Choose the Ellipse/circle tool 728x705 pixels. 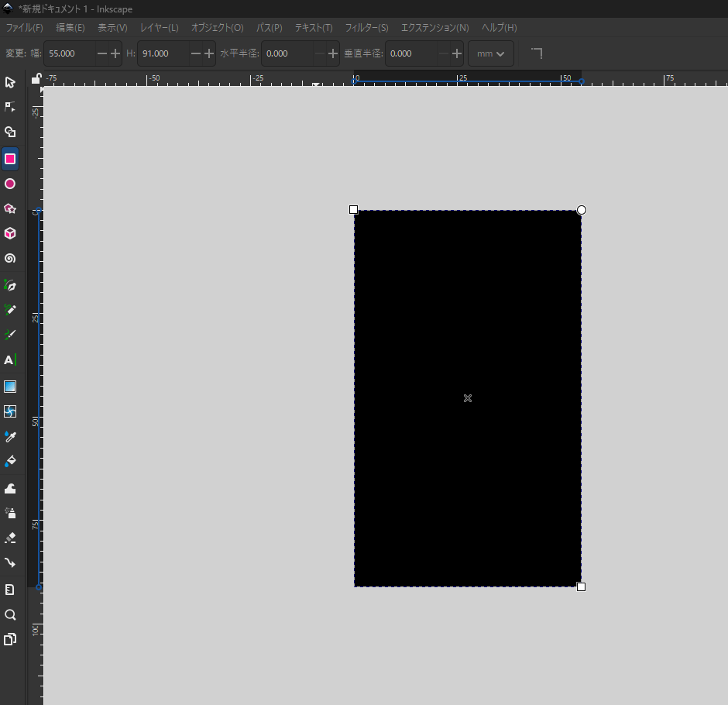(x=10, y=184)
